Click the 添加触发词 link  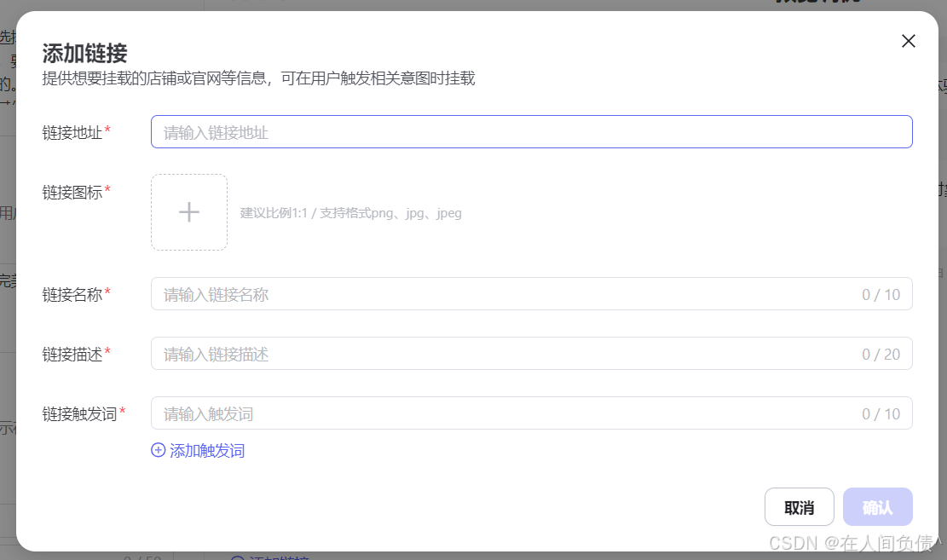point(198,451)
